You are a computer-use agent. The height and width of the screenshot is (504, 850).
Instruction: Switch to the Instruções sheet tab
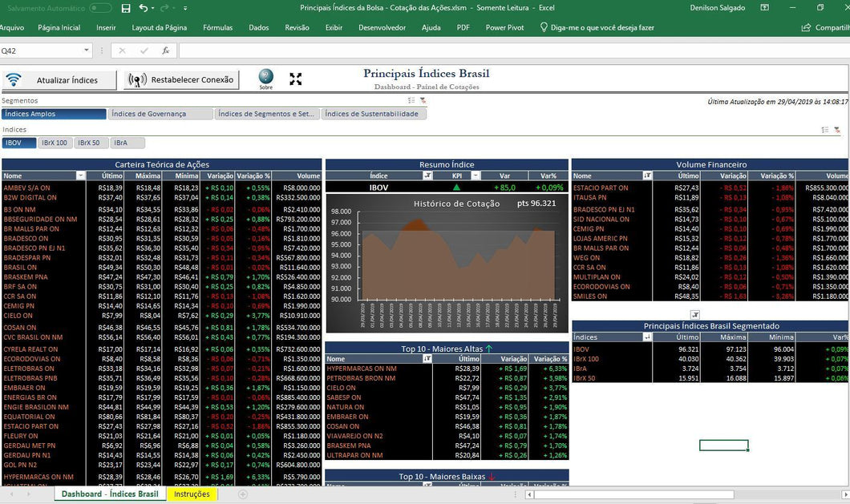click(192, 494)
